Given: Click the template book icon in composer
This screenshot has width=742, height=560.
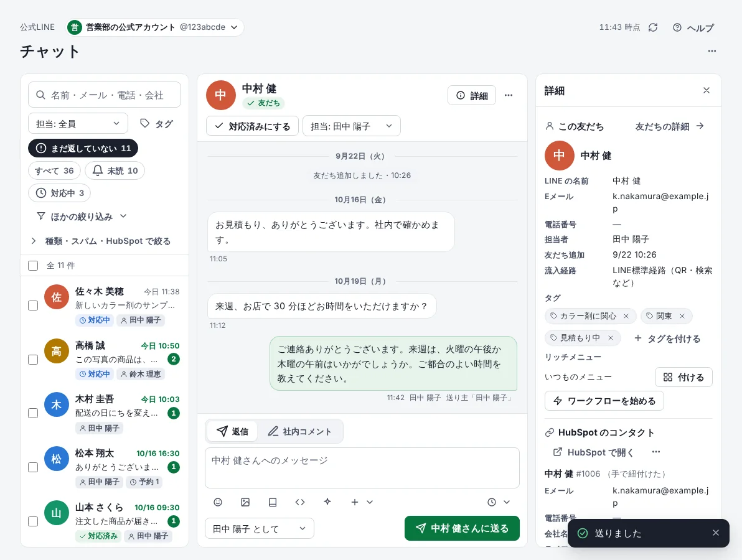Looking at the screenshot, I should [x=273, y=502].
